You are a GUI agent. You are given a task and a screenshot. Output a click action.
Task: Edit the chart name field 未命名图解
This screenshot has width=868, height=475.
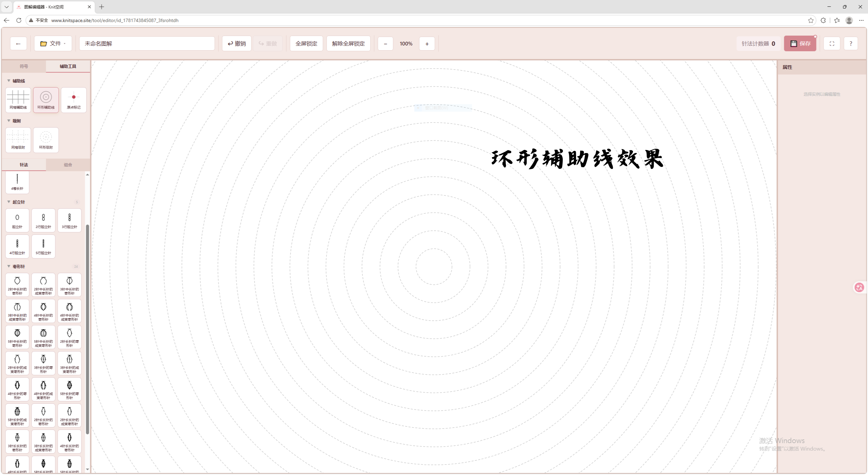(x=147, y=43)
